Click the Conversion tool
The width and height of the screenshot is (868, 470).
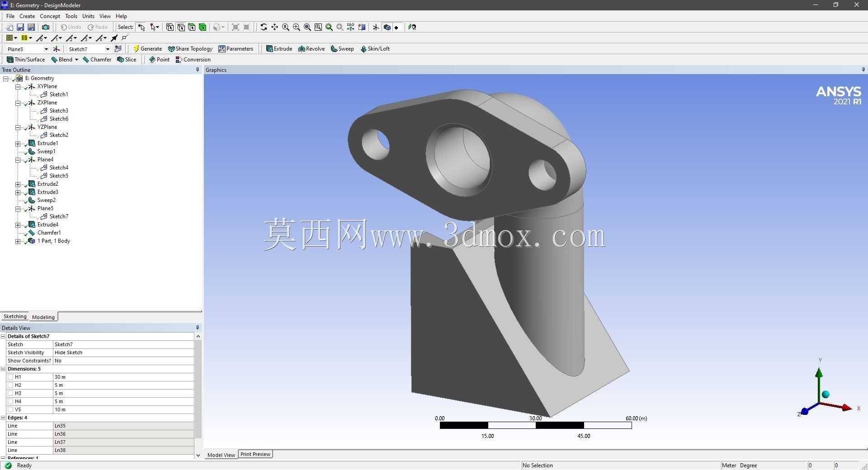[193, 60]
